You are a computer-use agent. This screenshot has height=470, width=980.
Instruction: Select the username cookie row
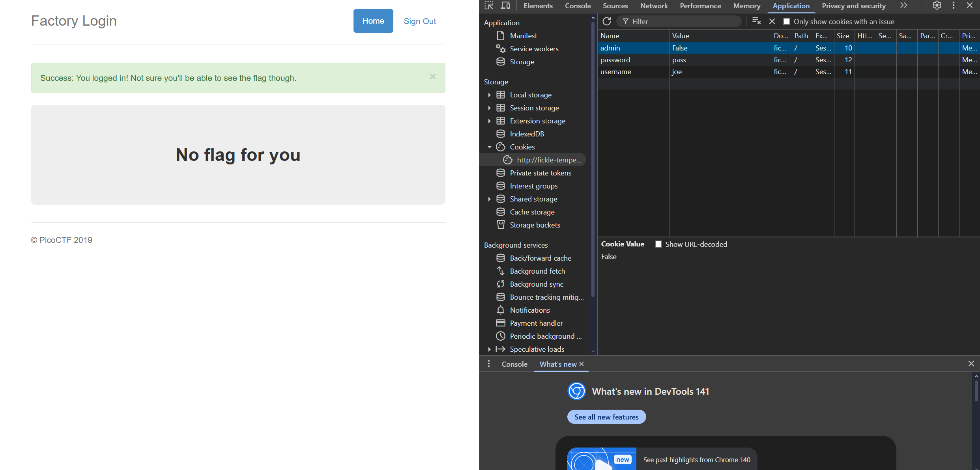[789, 72]
